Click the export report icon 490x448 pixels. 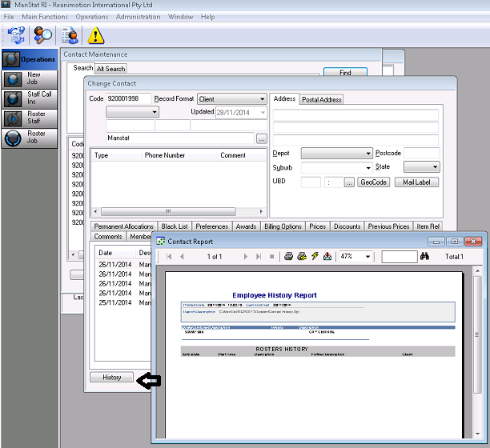click(x=328, y=257)
